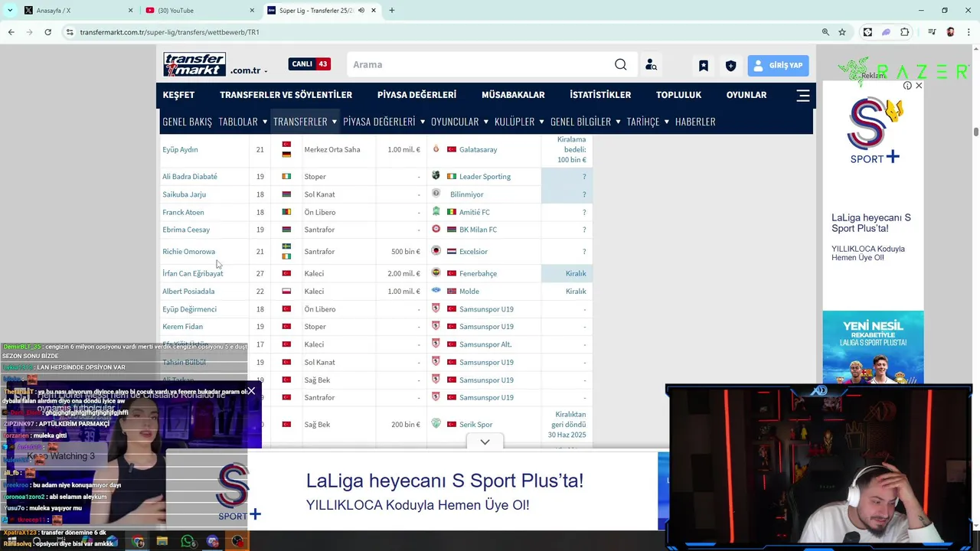Collapse the bottom banner ad with chevron
The width and height of the screenshot is (980, 551).
pos(485,442)
